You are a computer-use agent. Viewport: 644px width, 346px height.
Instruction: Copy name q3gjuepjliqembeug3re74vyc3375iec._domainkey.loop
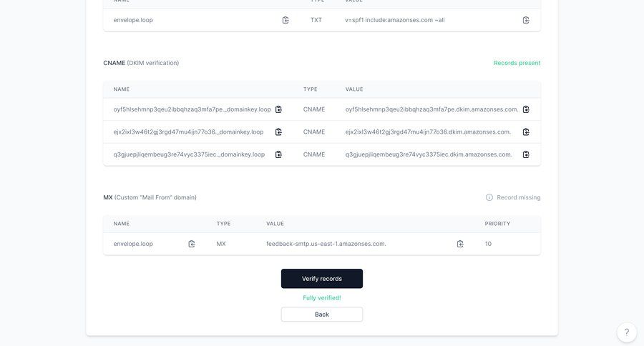[278, 154]
